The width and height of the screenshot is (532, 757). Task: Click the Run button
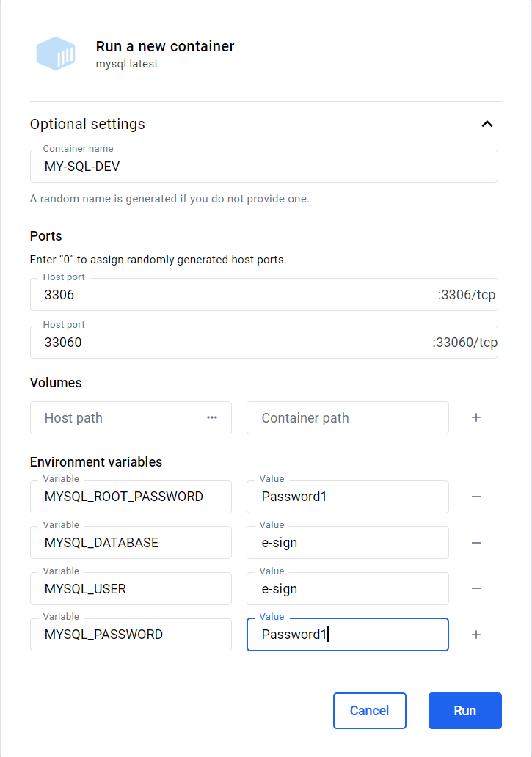(464, 710)
